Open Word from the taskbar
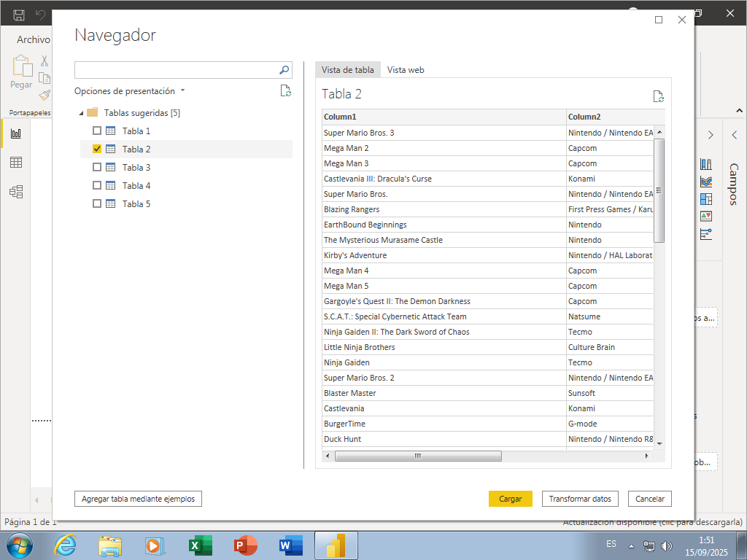 coord(291,545)
